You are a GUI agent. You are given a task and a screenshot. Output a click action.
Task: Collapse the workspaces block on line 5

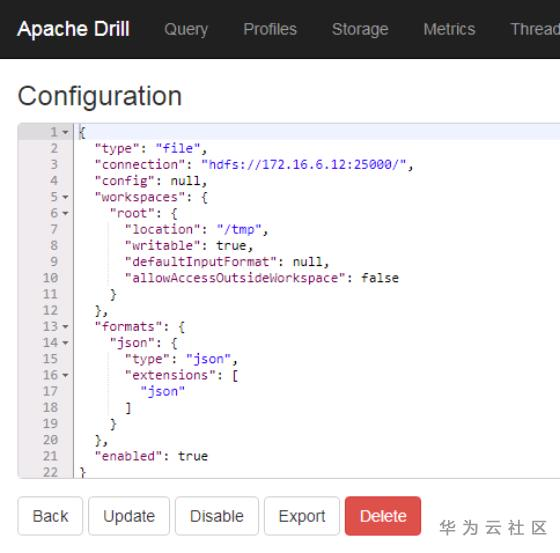click(x=65, y=197)
